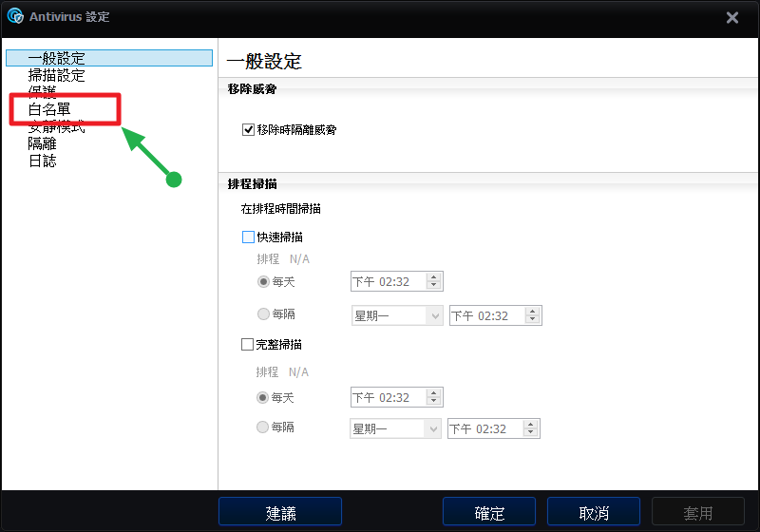
Task: Click the Antivirus shield icon in title bar
Action: (15, 16)
